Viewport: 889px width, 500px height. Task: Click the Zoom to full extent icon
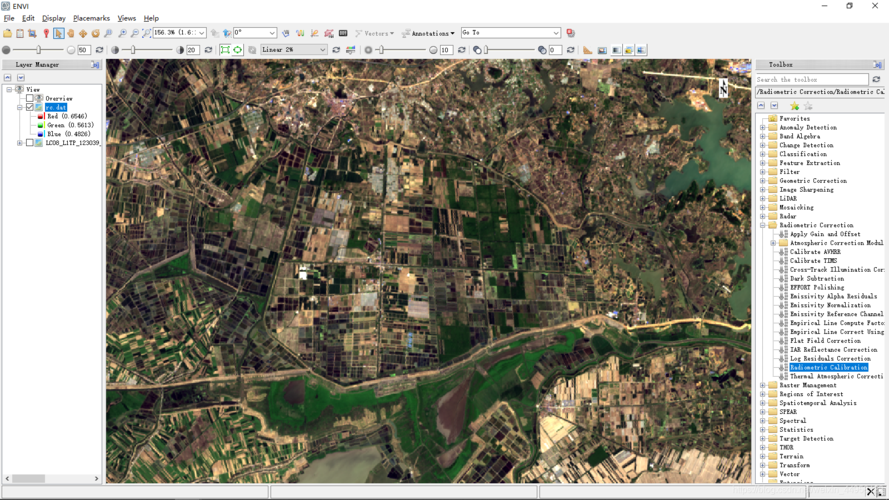tap(146, 33)
